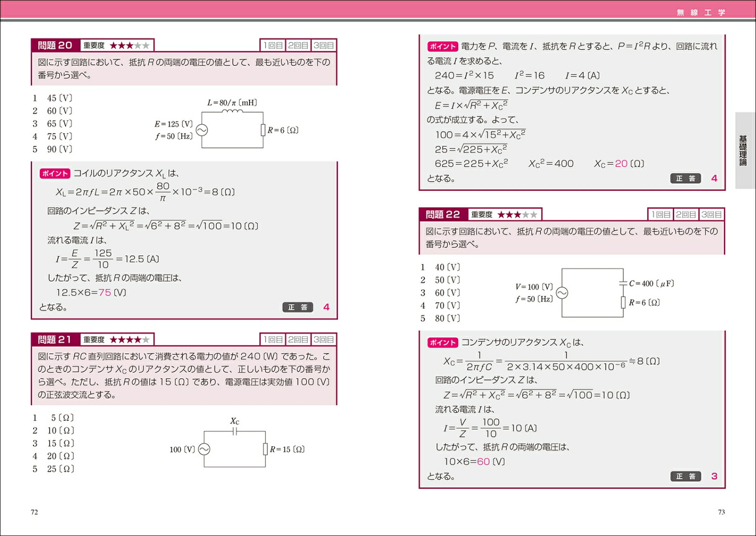Check the 1回目 box for question 20
Screen dimensions: 756x536
[x=273, y=45]
